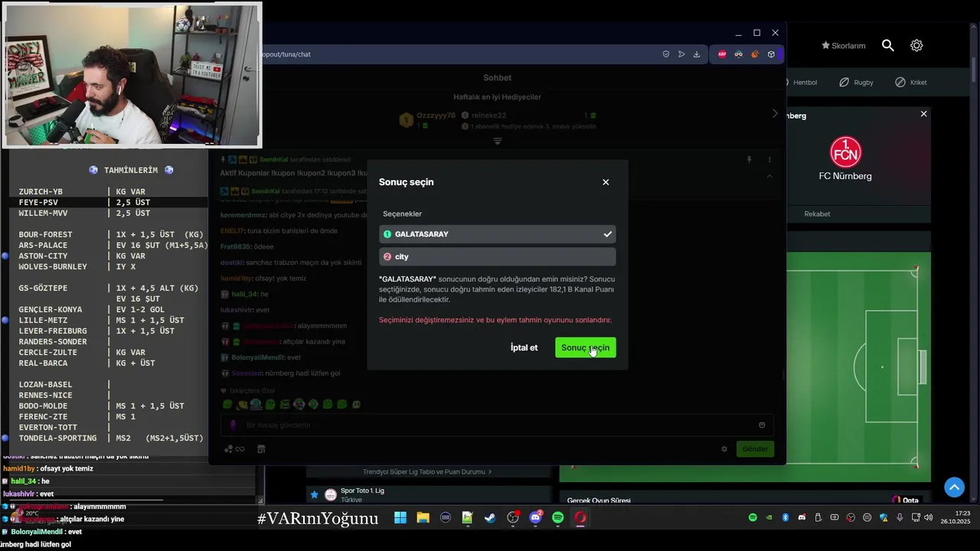This screenshot has width=980, height=551.
Task: Switch to the Rugby sport tab
Action: pyautogui.click(x=856, y=82)
